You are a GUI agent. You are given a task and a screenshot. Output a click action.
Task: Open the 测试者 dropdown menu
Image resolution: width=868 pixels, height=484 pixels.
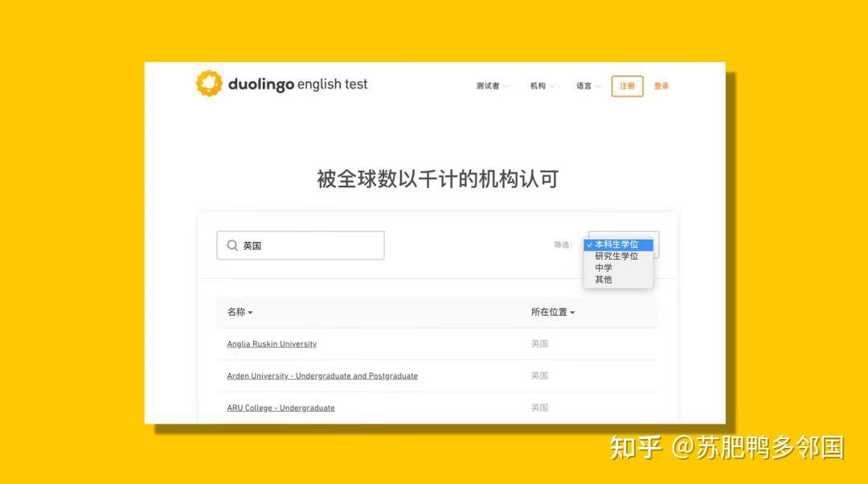coord(492,86)
